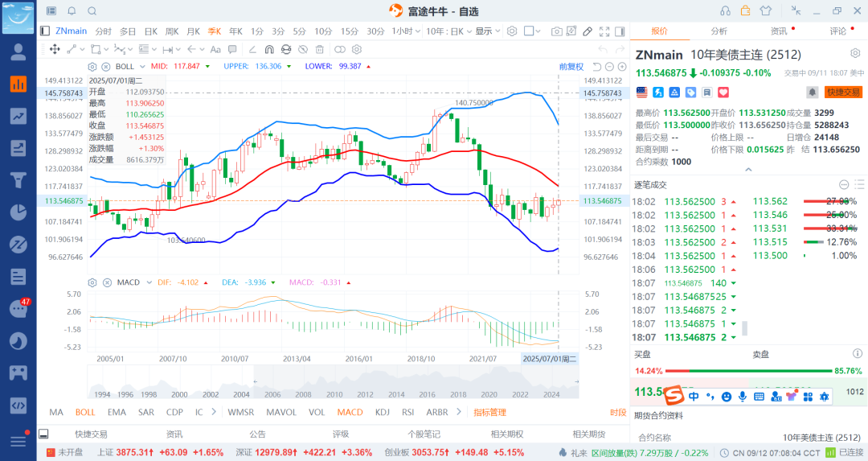Click the trades list scrollbar thumb
This screenshot has height=461, width=868.
pos(744,328)
